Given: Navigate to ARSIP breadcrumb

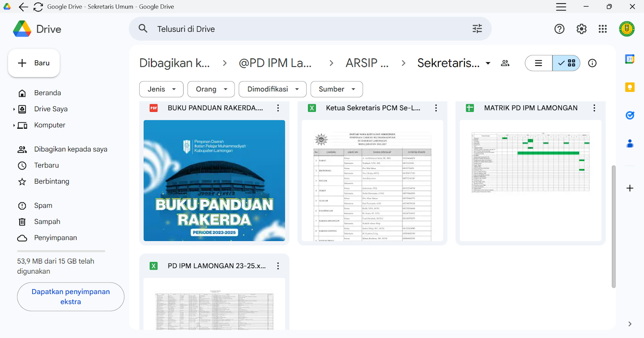Looking at the screenshot, I should click(x=367, y=63).
